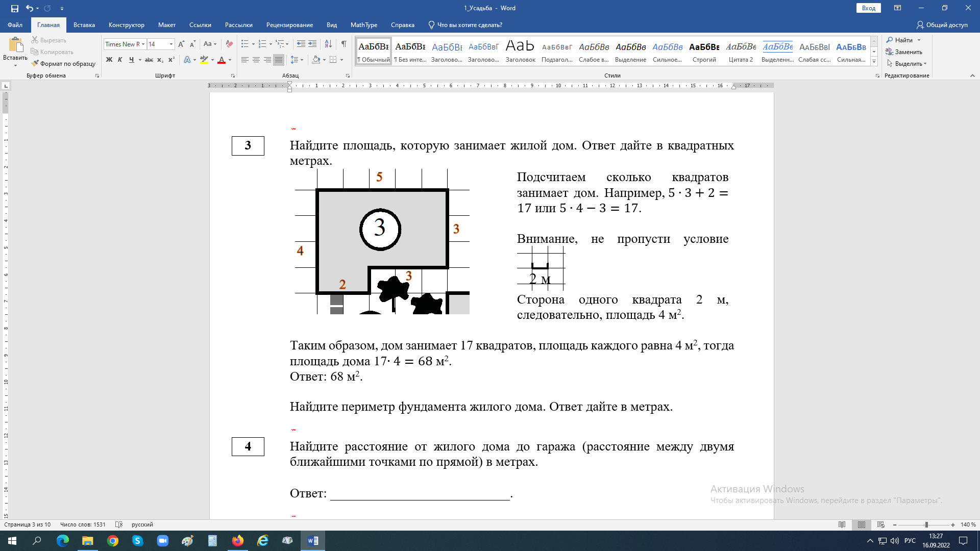This screenshot has width=980, height=551.
Task: Open the font size dropdown showing 14
Action: (171, 44)
